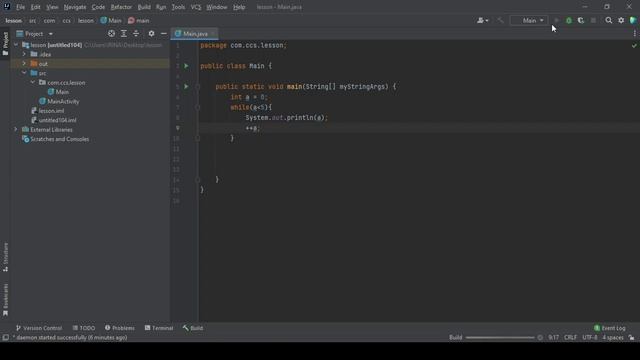
Task: Click CRLF line separator in status bar
Action: point(570,338)
